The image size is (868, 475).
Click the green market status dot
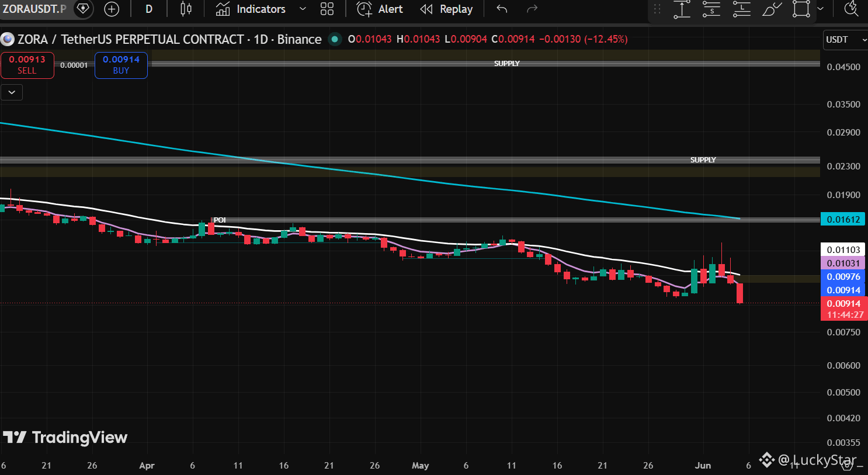335,39
